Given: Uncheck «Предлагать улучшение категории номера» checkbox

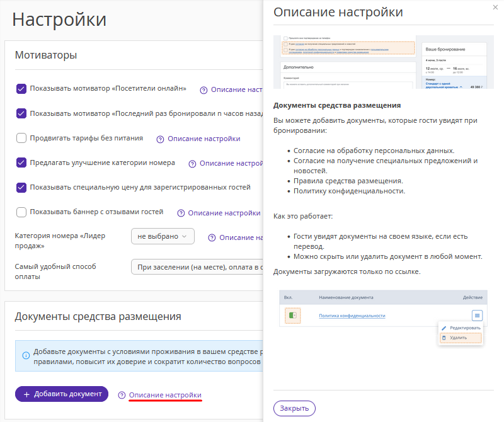Looking at the screenshot, I should (21, 163).
